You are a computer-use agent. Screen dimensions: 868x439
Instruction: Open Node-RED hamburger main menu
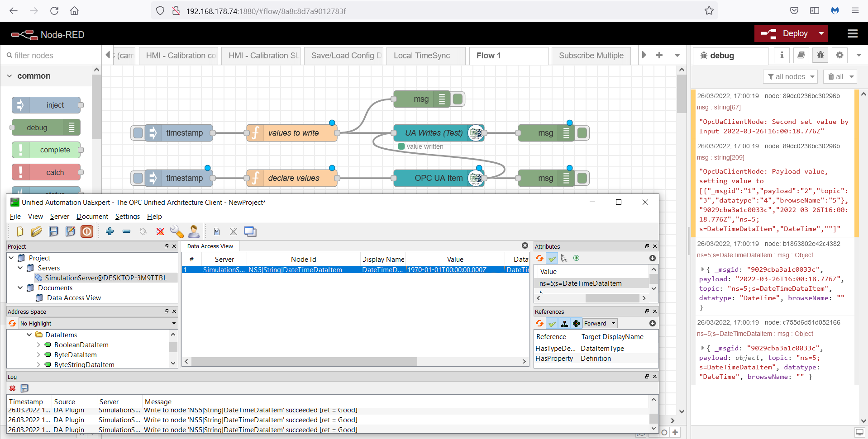[853, 33]
